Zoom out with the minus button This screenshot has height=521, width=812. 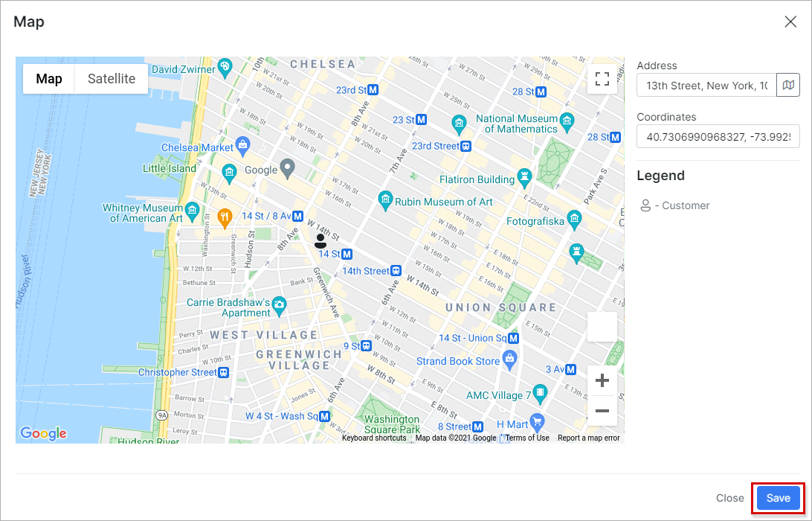click(602, 411)
